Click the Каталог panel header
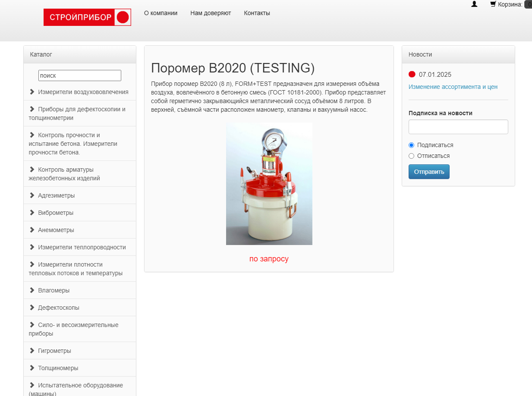532x396 pixels. (80, 54)
